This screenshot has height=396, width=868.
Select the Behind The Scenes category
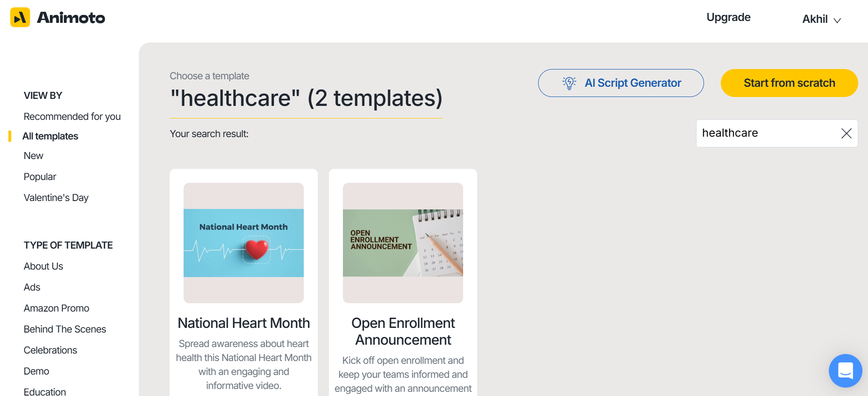65,329
